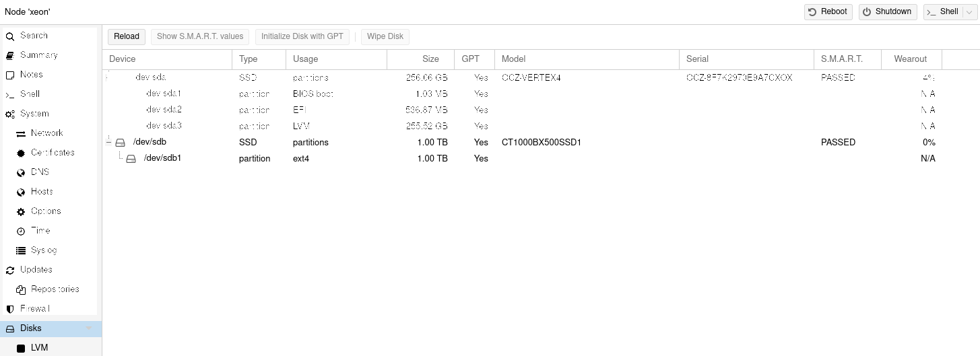This screenshot has width=980, height=356.
Task: Sort by the Wearout column header
Action: (x=911, y=59)
